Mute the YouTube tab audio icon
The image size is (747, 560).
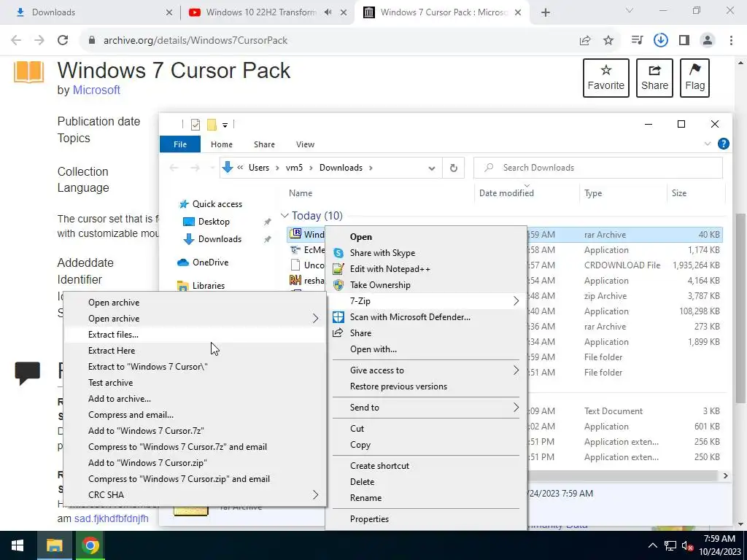tap(328, 12)
